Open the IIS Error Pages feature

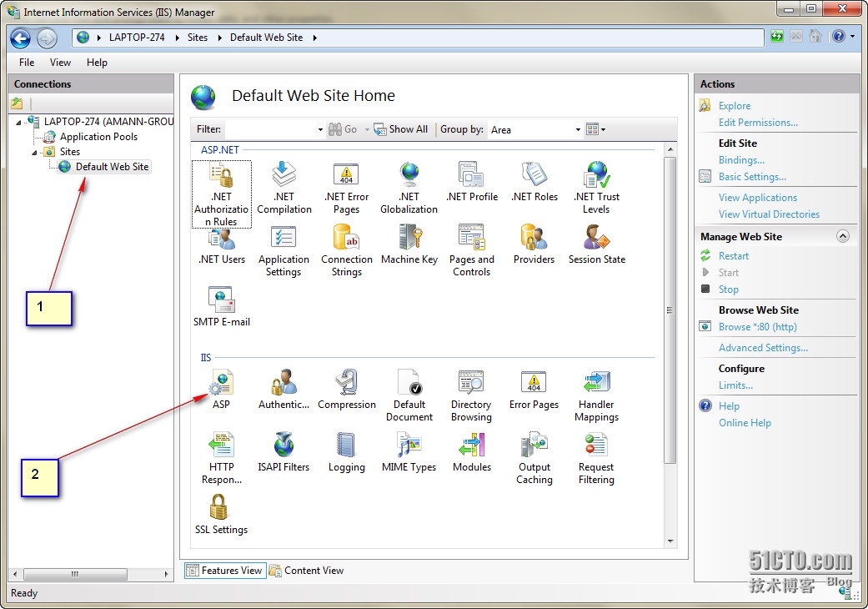coord(534,390)
